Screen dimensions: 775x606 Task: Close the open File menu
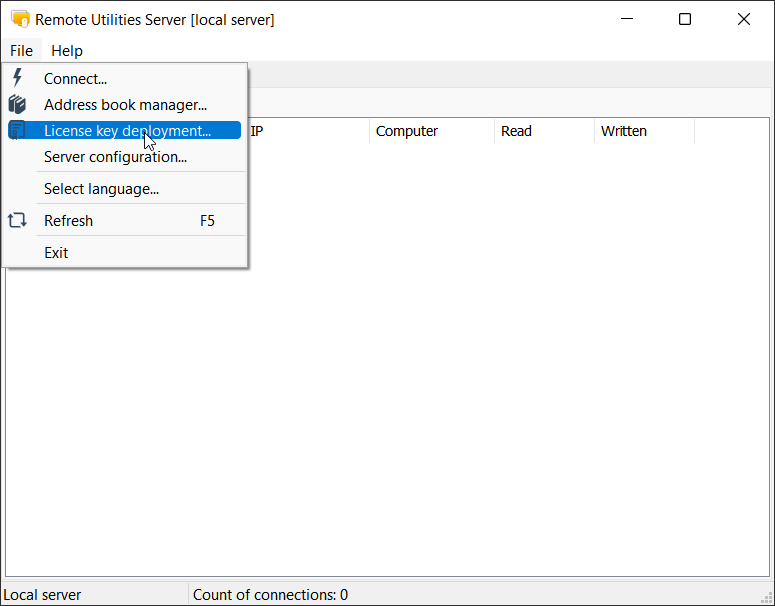click(x=21, y=50)
